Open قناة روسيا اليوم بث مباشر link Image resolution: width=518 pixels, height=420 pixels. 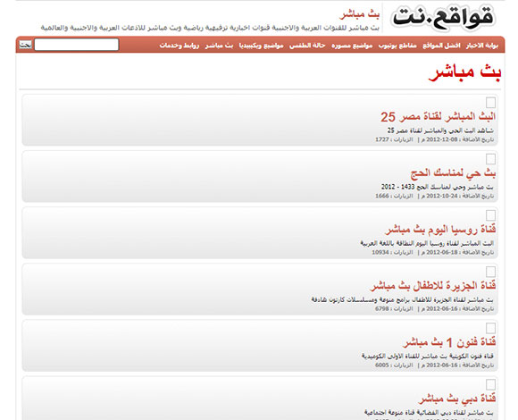point(440,230)
